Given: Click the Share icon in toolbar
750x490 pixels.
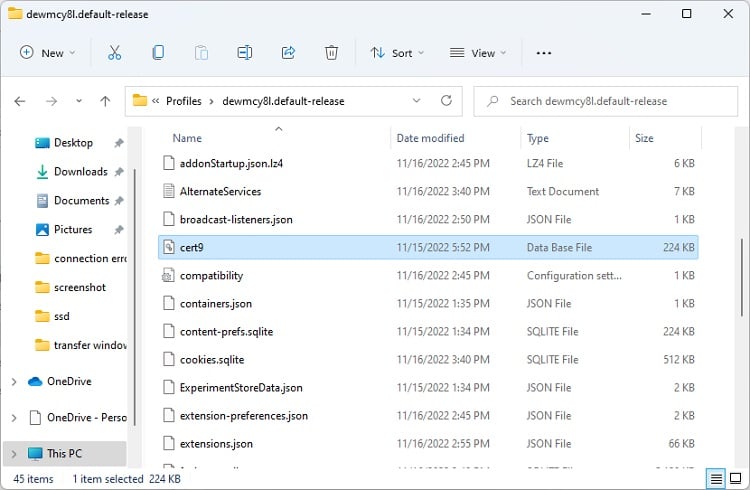Looking at the screenshot, I should pos(288,53).
